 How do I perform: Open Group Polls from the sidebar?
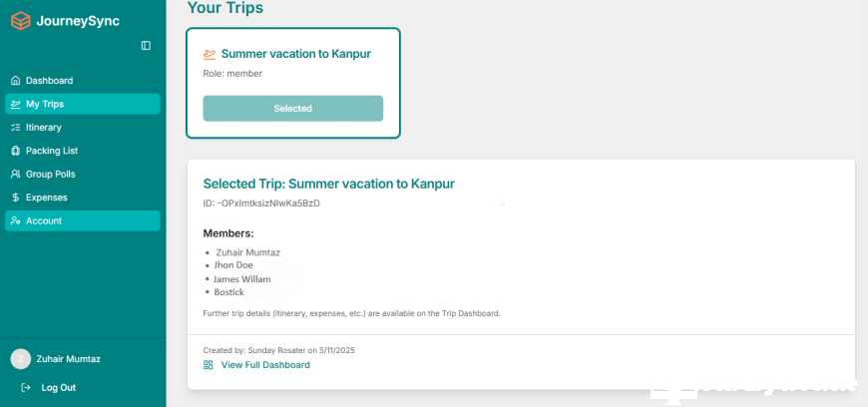point(50,175)
